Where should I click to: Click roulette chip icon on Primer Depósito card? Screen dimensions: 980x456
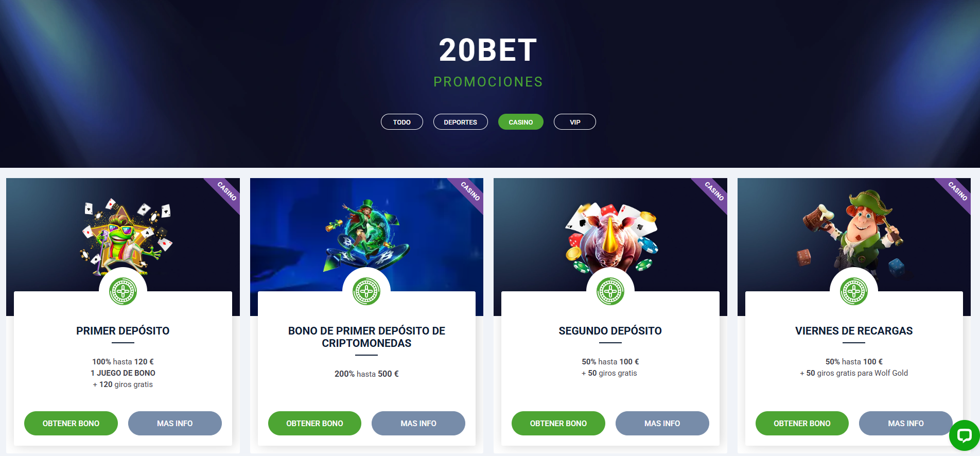tap(123, 291)
